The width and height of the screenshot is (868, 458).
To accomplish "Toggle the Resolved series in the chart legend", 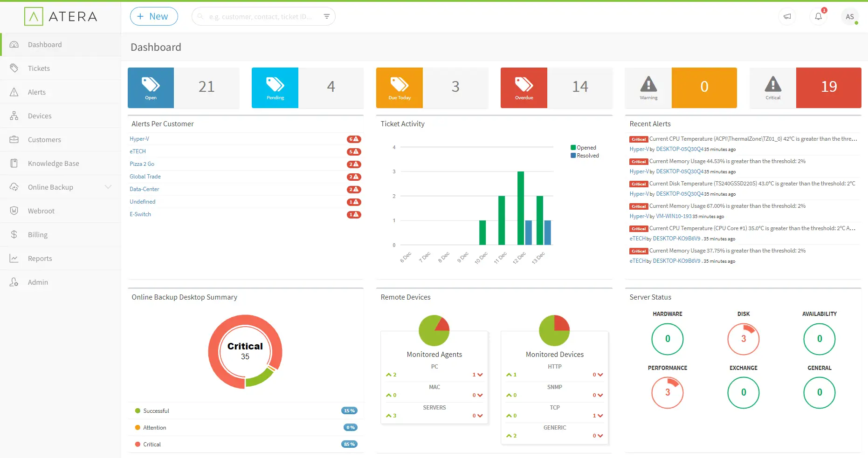I will point(585,155).
